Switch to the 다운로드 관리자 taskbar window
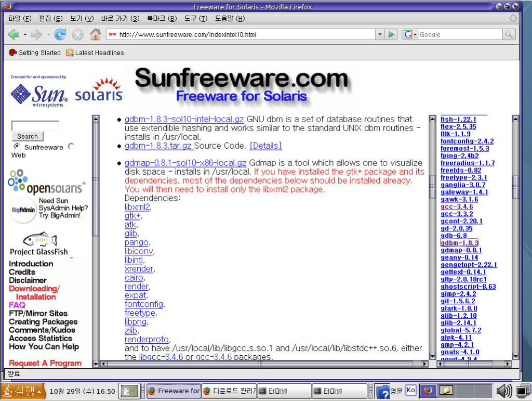The image size is (532, 401). tap(229, 391)
